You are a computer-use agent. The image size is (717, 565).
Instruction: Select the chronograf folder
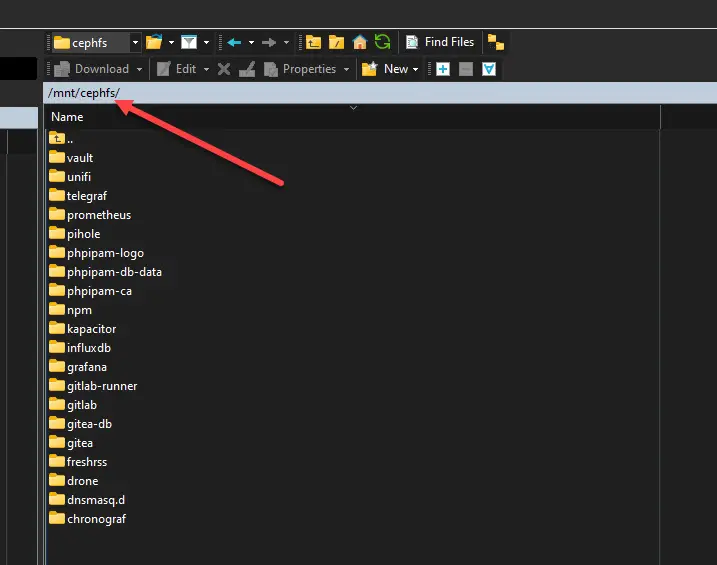point(87,519)
